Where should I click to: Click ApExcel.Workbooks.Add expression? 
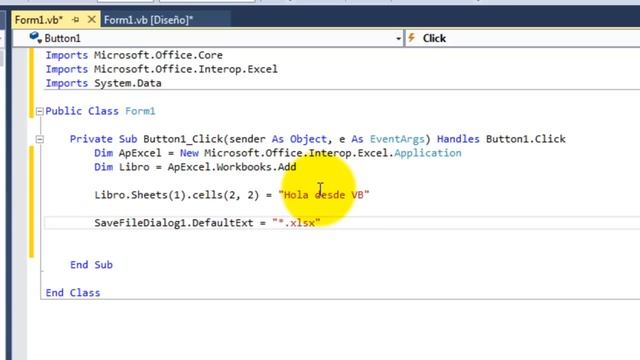232,167
